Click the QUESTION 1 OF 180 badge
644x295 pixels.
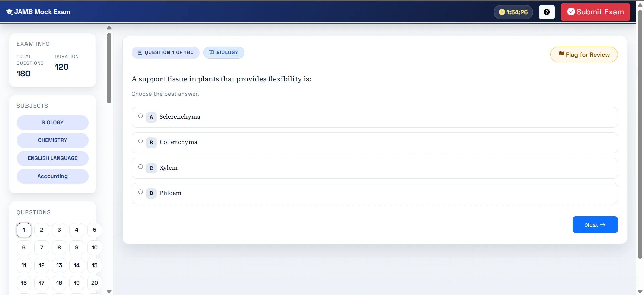pyautogui.click(x=166, y=52)
